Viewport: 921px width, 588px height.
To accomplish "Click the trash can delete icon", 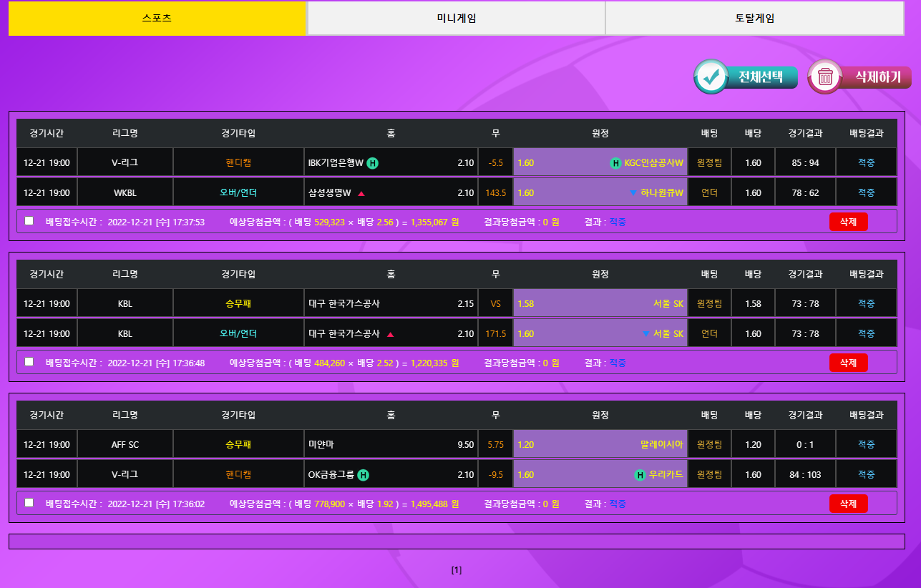I will (x=826, y=77).
